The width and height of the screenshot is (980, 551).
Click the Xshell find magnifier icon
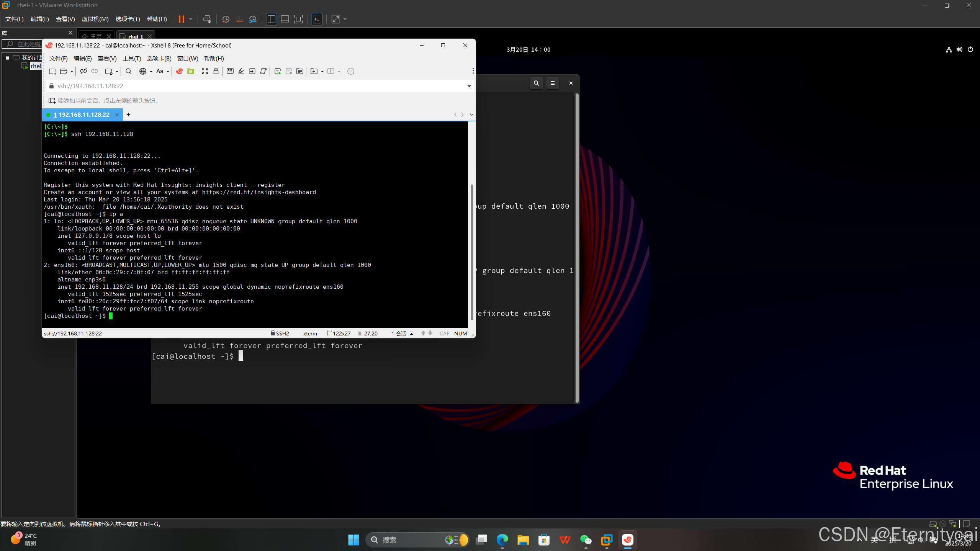point(128,71)
